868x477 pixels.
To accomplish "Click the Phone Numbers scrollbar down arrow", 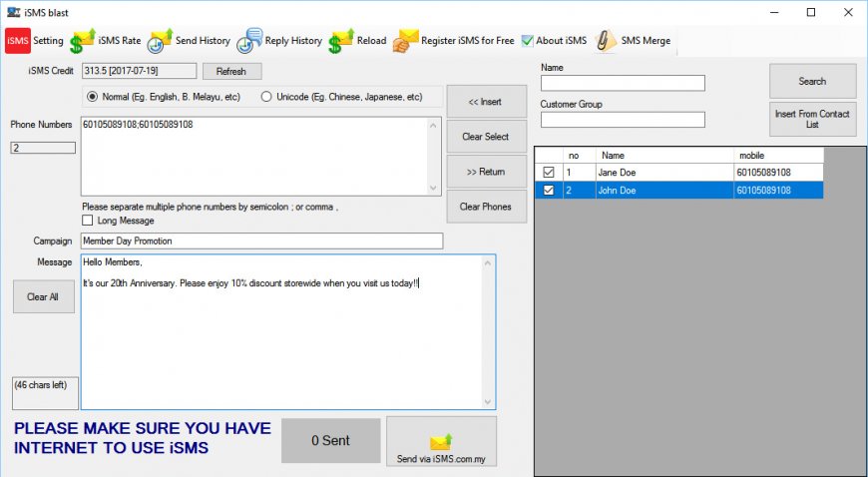I will [433, 188].
